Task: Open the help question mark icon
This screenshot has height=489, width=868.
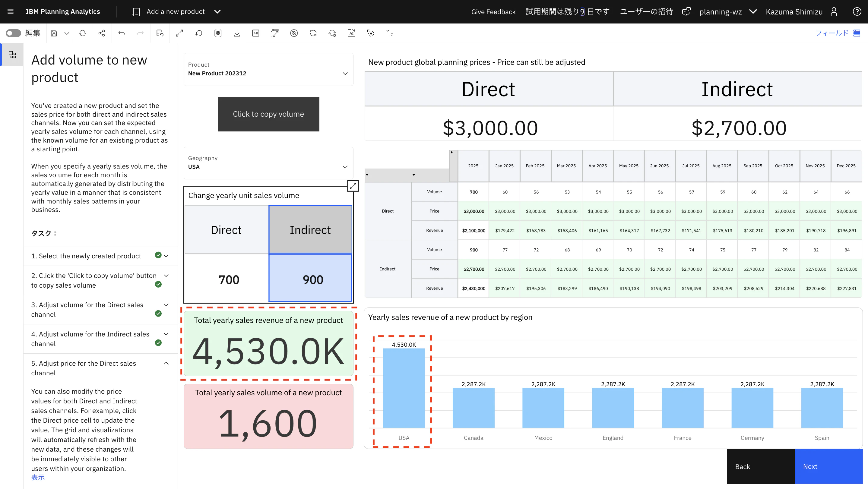Action: (857, 12)
